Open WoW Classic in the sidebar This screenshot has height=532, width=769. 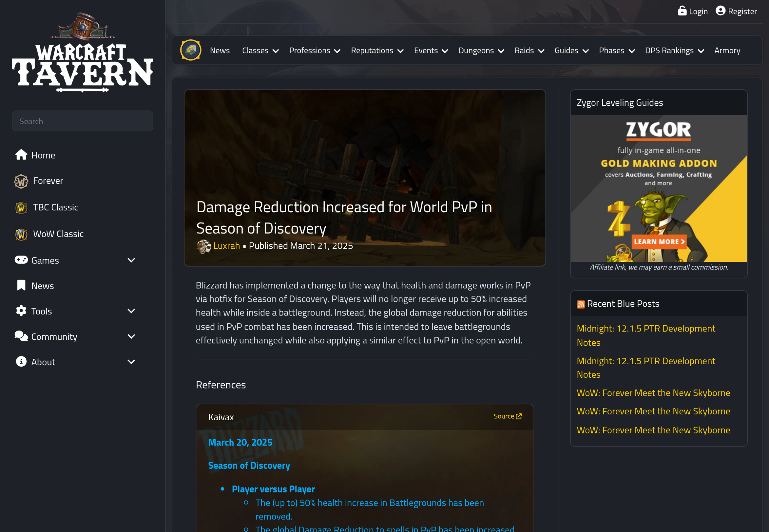click(58, 234)
